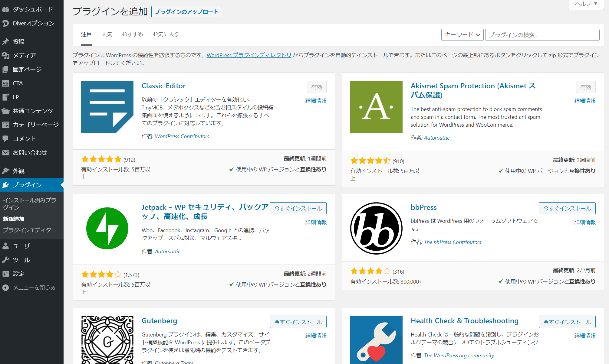
Task: Click the Jetpack green lightning logo
Action: click(107, 228)
